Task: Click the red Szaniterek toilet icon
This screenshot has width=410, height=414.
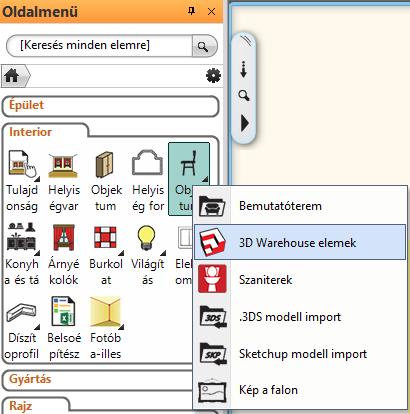Action: coord(212,279)
